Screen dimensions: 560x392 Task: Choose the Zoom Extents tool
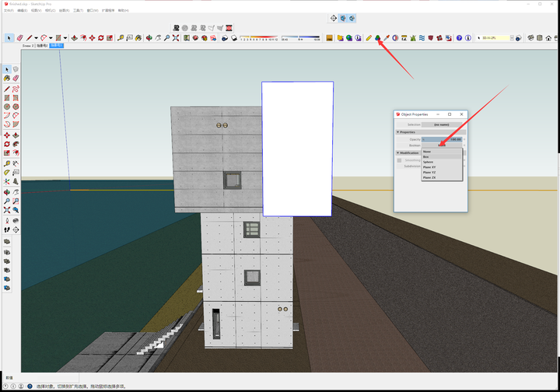[x=176, y=37]
